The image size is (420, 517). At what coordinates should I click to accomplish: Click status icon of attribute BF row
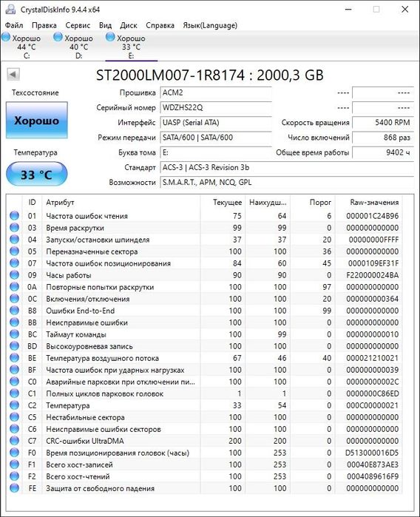[14, 370]
